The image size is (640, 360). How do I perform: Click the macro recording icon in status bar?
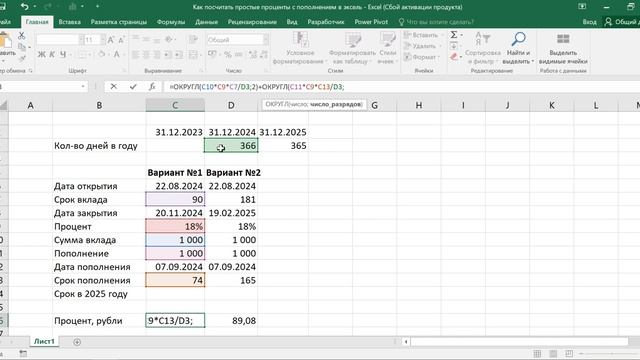pyautogui.click(x=23, y=353)
